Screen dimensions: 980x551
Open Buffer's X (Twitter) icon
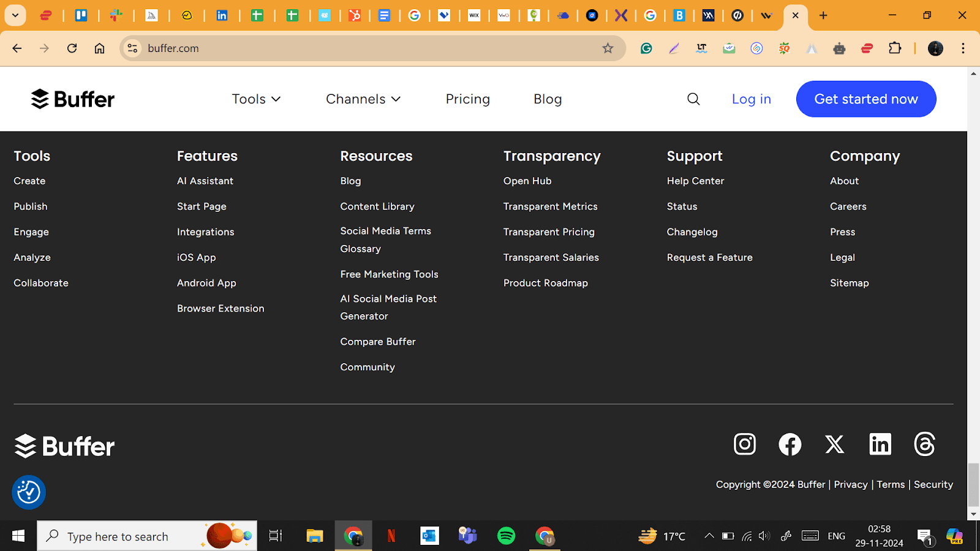point(835,444)
